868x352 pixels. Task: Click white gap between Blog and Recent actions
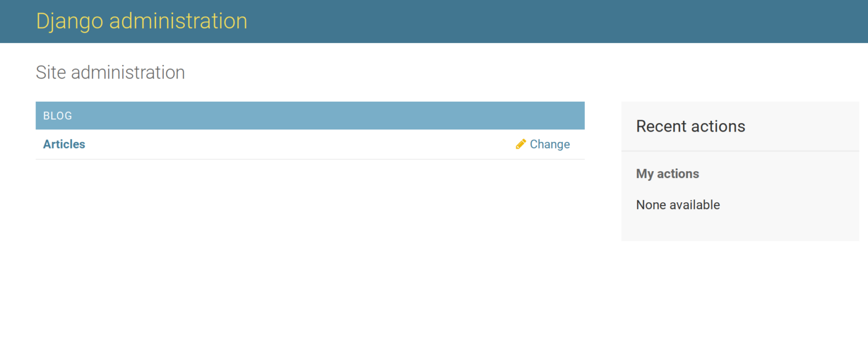point(603,170)
